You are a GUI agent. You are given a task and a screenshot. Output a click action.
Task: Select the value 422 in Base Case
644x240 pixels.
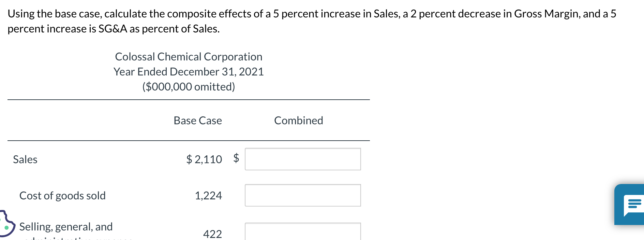pyautogui.click(x=212, y=234)
